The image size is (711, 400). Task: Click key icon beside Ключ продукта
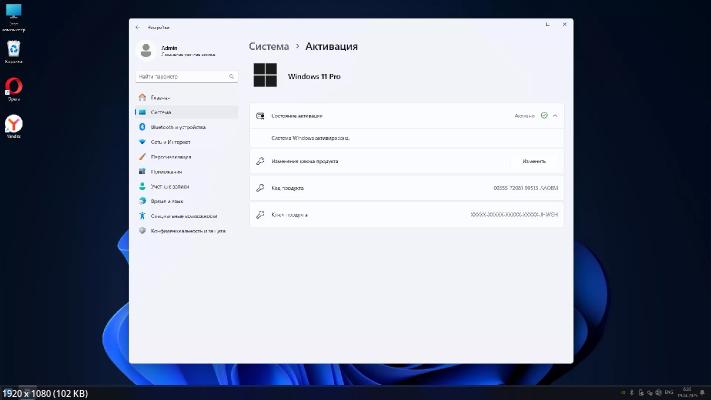(x=260, y=215)
